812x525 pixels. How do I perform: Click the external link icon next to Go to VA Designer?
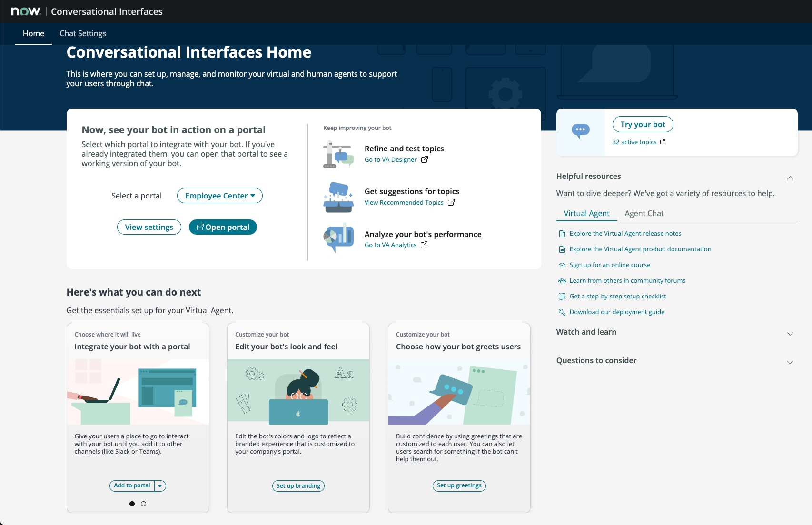424,159
